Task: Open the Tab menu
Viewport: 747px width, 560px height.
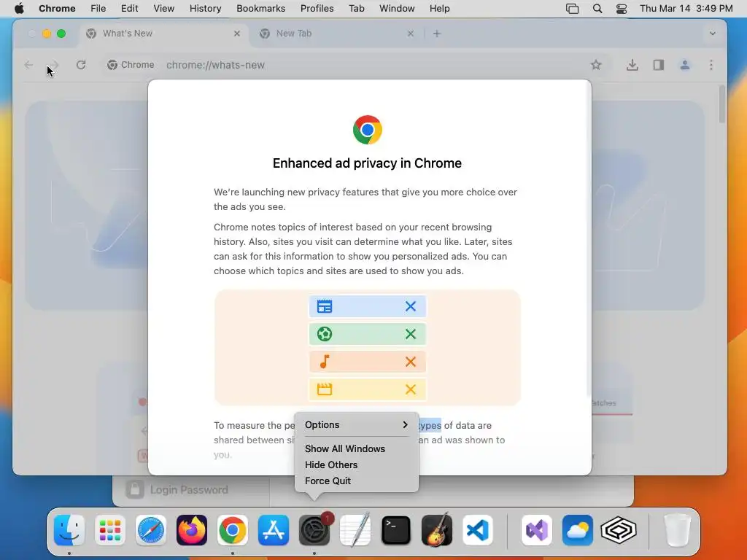Action: pyautogui.click(x=356, y=9)
